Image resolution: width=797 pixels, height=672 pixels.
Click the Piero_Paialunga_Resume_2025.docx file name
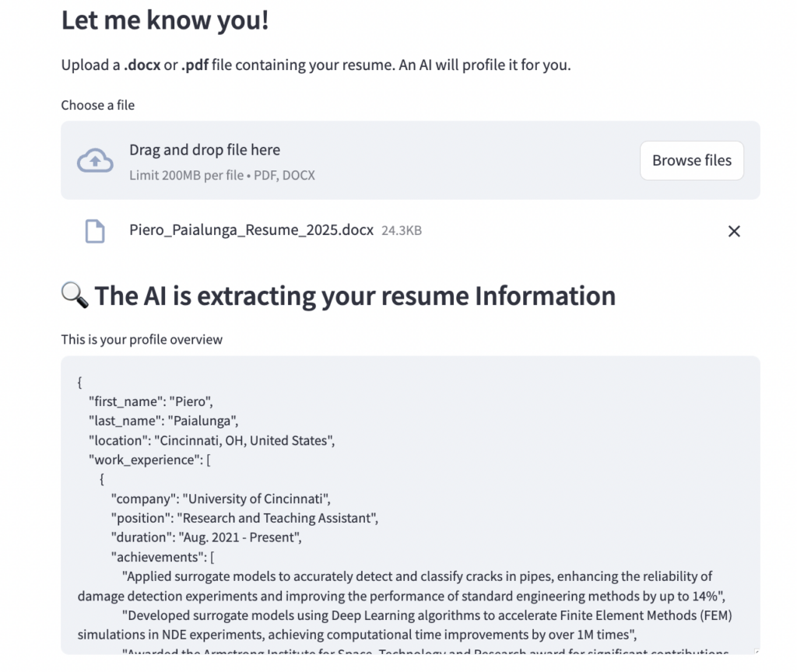(251, 230)
